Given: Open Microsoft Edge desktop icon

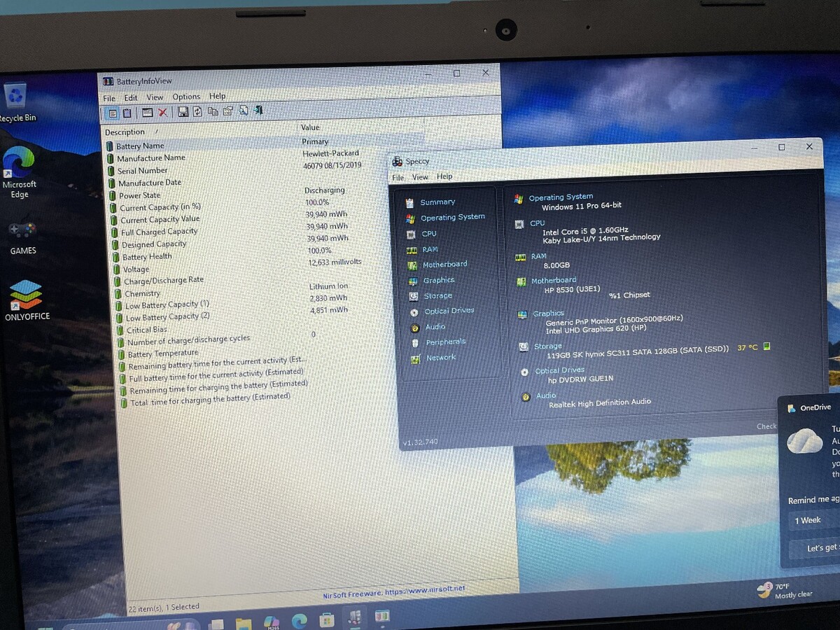Looking at the screenshot, I should click(x=20, y=168).
